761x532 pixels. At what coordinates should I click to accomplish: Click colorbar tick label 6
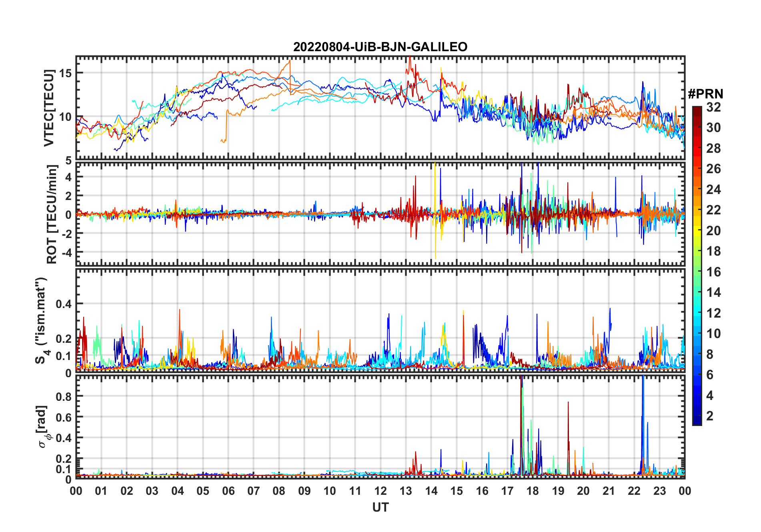coord(710,375)
